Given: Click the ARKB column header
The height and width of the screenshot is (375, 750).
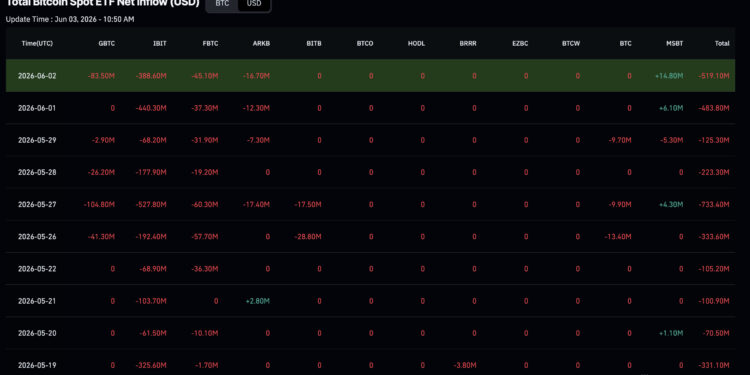Looking at the screenshot, I should [262, 44].
